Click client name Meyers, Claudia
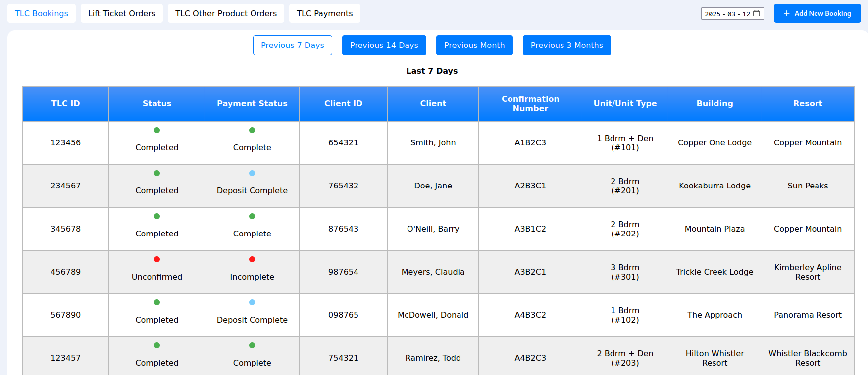The width and height of the screenshot is (868, 375). [x=433, y=272]
